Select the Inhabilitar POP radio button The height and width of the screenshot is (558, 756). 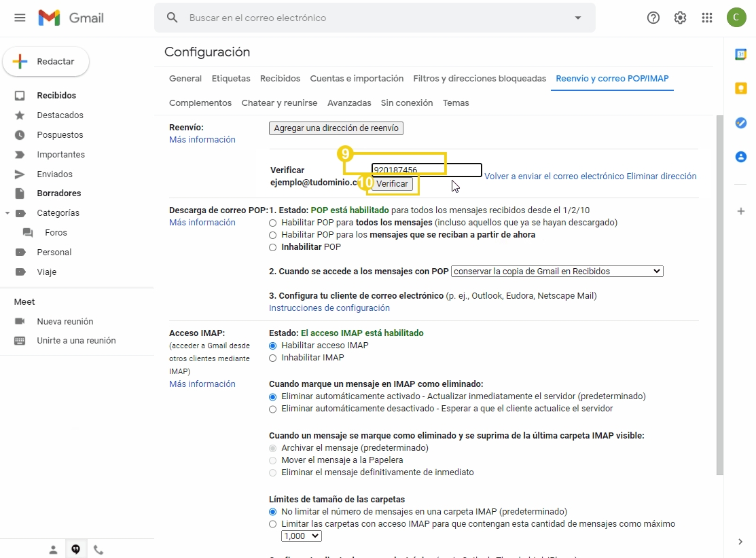tap(272, 246)
